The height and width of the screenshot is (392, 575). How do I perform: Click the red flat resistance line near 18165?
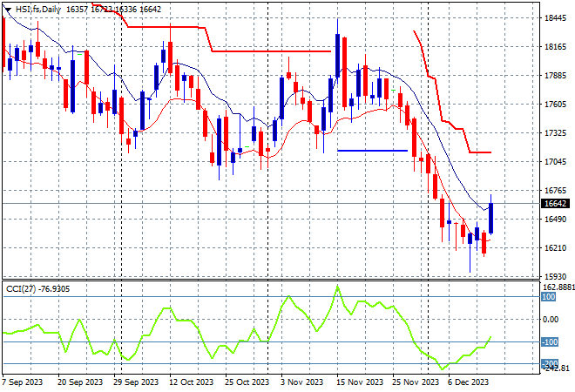(270, 51)
